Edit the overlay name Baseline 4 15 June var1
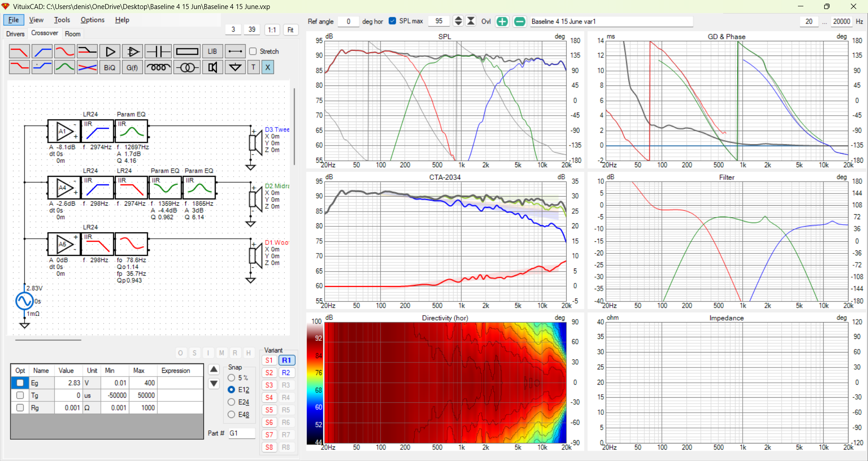 click(x=611, y=21)
